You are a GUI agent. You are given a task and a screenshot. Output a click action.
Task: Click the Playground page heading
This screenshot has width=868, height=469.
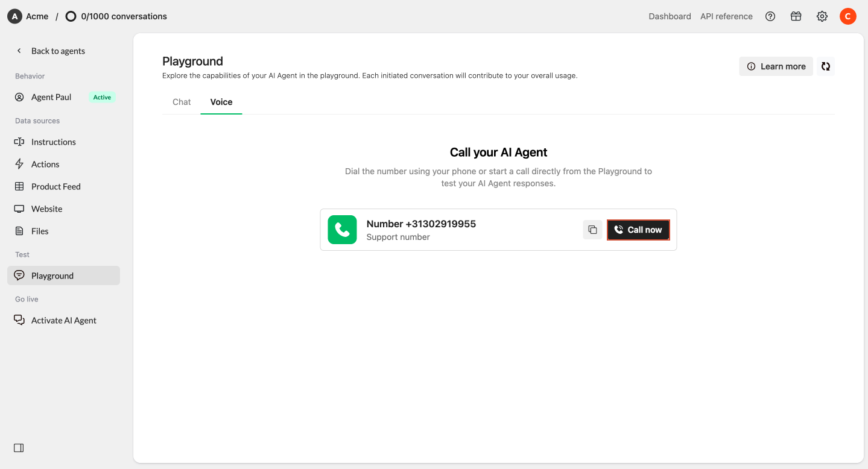[x=192, y=61]
